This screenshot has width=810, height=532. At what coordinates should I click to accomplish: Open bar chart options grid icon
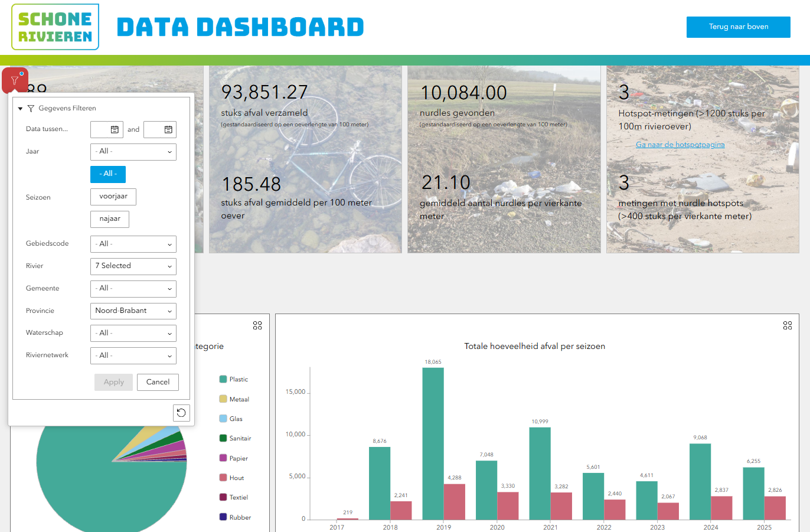[x=788, y=325]
